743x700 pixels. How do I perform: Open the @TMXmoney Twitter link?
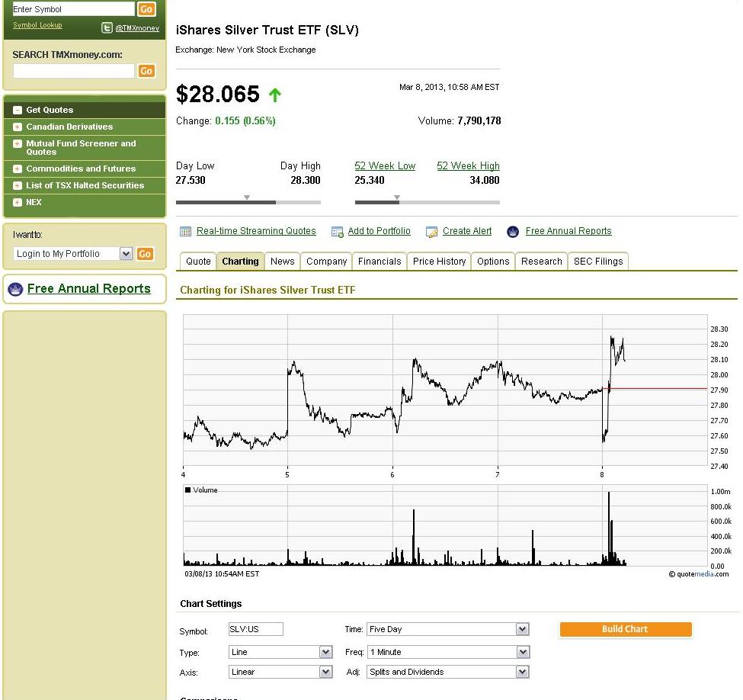[x=137, y=28]
